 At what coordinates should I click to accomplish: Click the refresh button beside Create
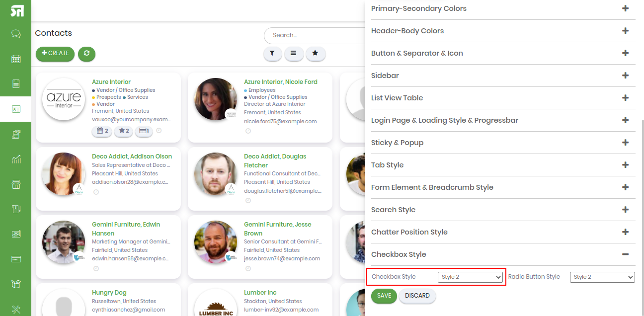[86, 54]
